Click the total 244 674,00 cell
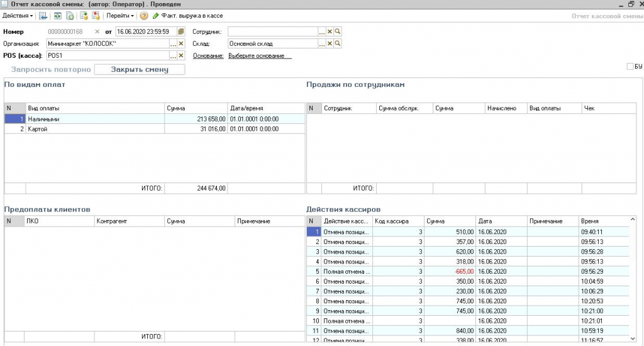Screen dimensions: 644x346 (196, 188)
